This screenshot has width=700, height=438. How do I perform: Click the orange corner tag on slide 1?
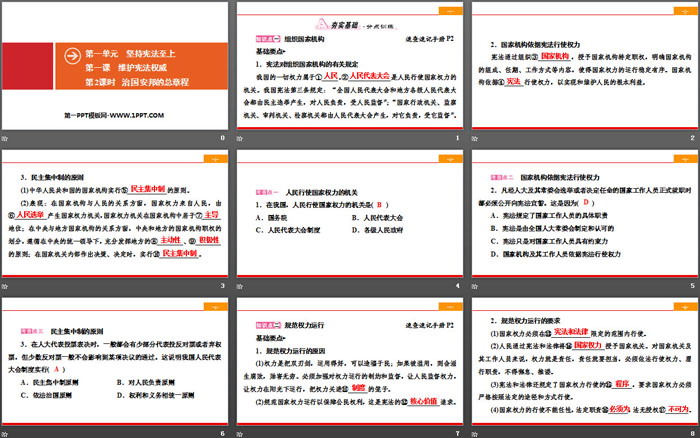(x=450, y=11)
